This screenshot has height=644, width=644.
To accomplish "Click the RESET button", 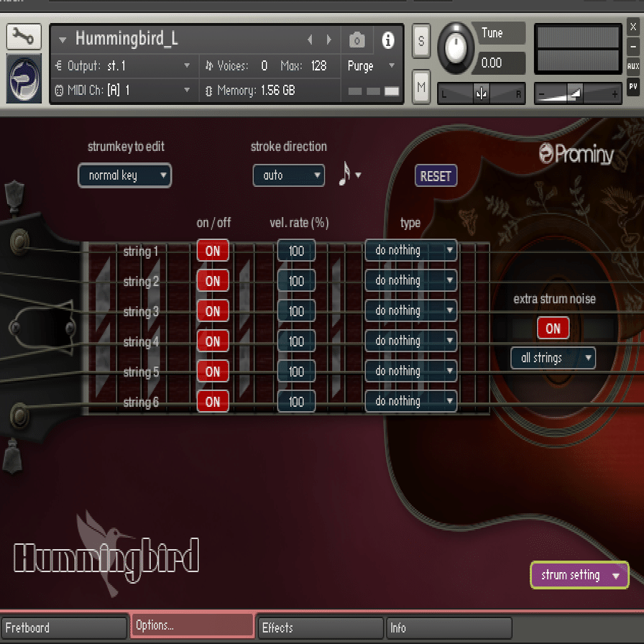I will click(x=436, y=176).
